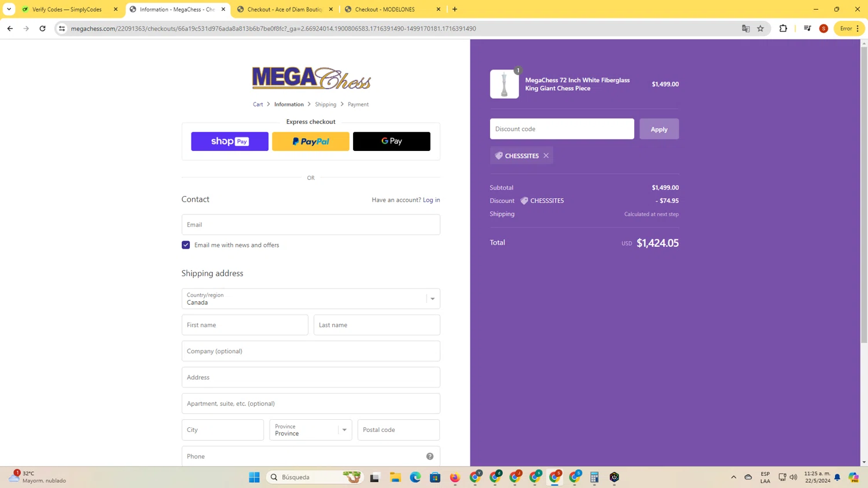
Task: Open the Chrome profile avatar
Action: coord(823,28)
